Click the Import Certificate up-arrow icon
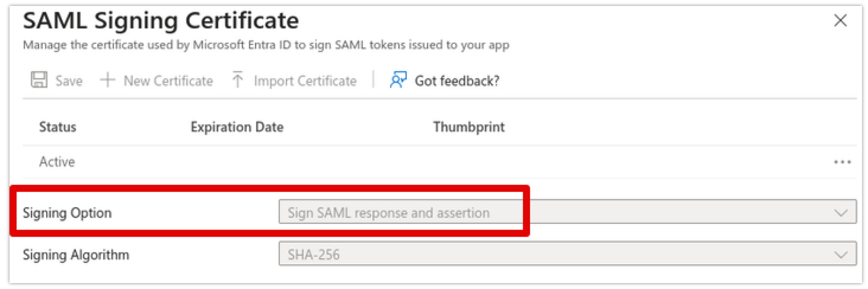Screen dimensions: 868x289 point(238,81)
